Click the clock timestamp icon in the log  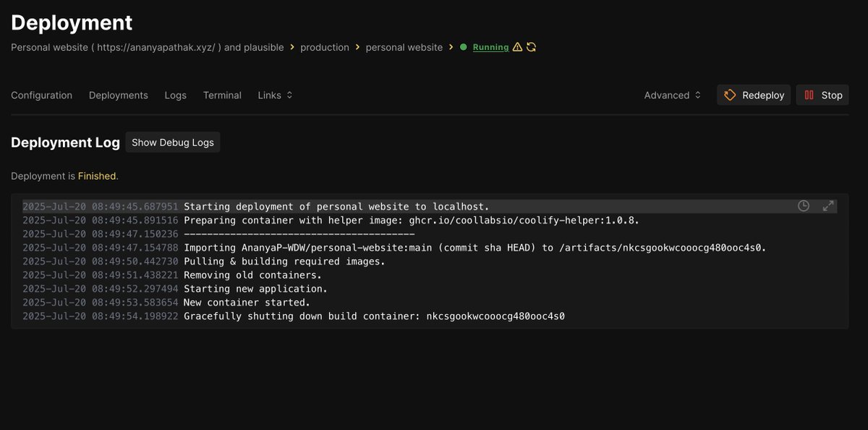pyautogui.click(x=804, y=206)
